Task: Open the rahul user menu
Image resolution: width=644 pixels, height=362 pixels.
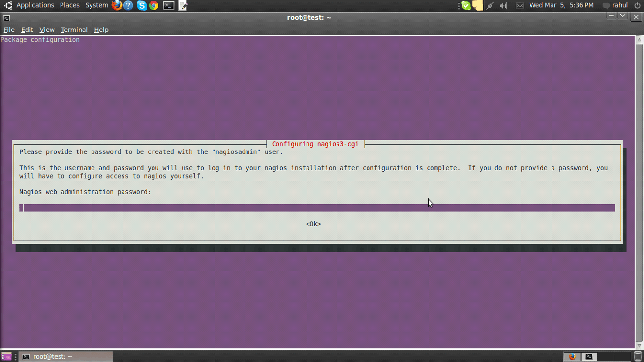Action: [x=620, y=5]
